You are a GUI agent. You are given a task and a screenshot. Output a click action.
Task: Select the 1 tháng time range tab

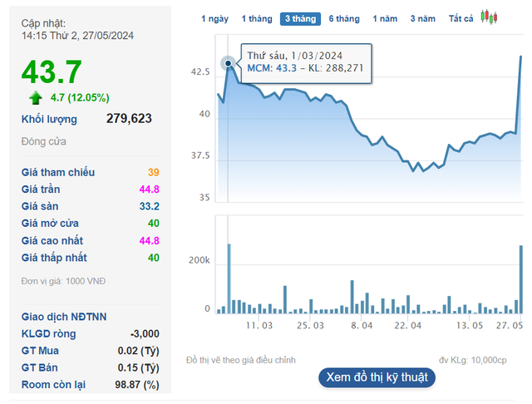(257, 18)
